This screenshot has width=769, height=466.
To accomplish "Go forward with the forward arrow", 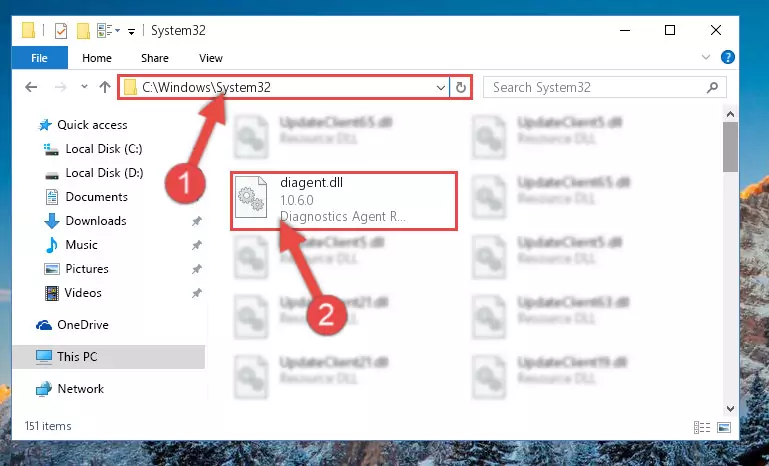I will click(60, 87).
